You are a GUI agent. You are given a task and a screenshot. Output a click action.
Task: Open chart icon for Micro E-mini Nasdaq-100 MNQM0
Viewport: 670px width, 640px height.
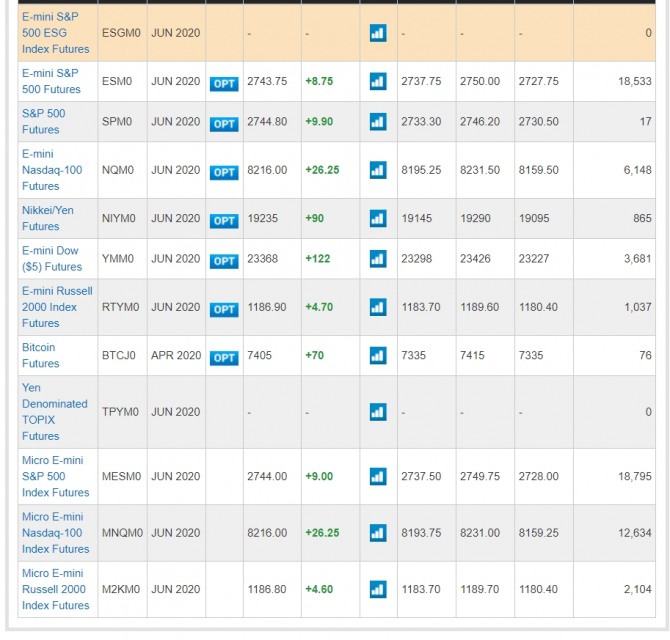click(377, 533)
